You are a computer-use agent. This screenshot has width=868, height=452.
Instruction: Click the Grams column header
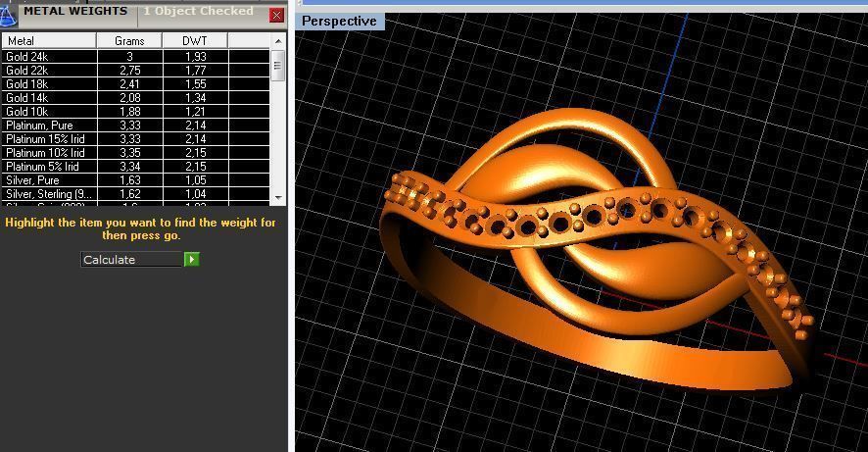(x=129, y=41)
